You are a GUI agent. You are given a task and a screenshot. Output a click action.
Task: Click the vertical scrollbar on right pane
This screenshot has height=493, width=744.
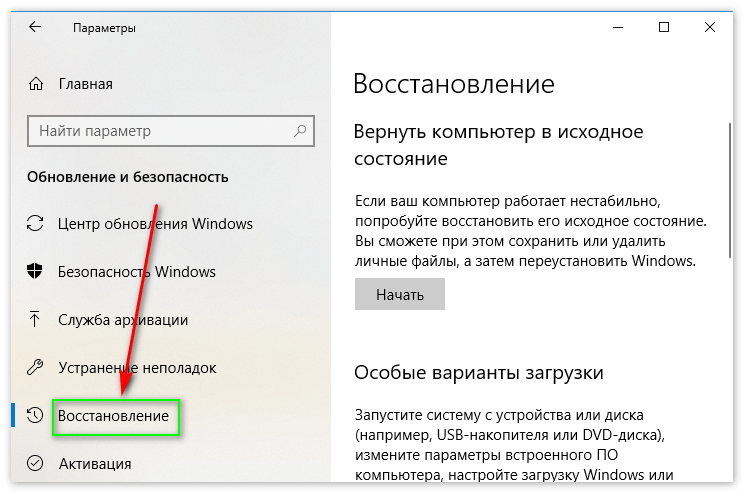(x=730, y=190)
